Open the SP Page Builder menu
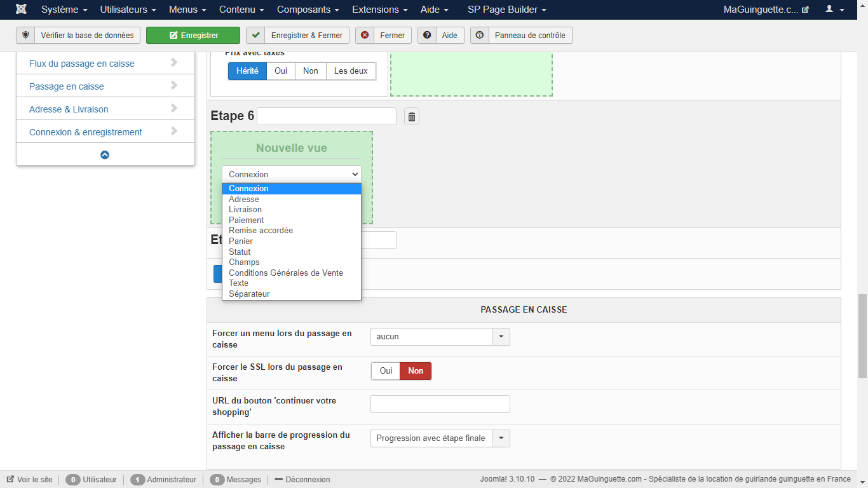Image resolution: width=868 pixels, height=488 pixels. (507, 10)
